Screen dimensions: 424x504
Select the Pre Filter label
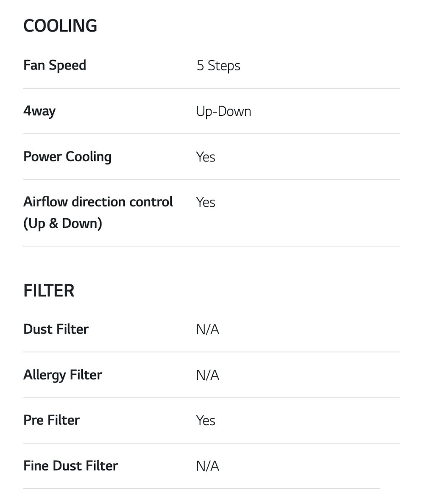click(51, 420)
